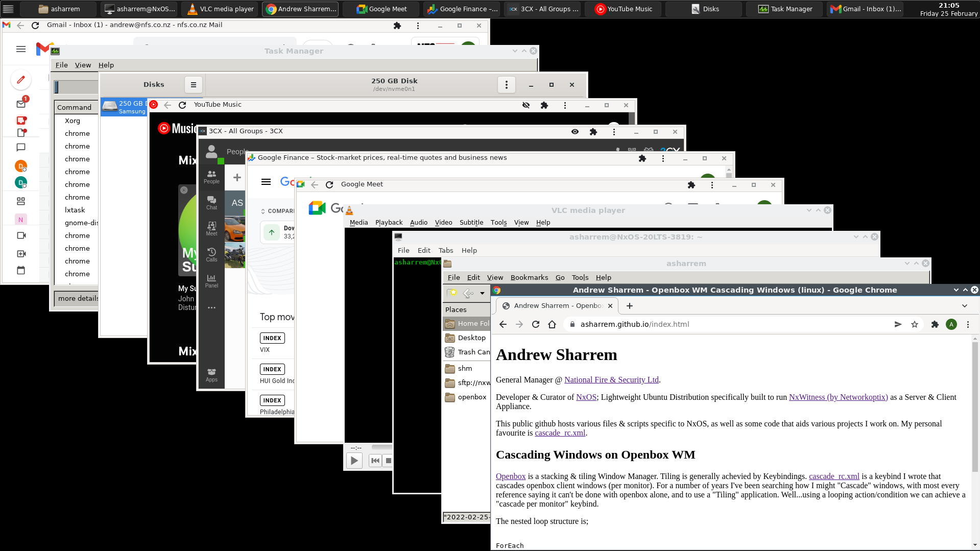Open the Chrome tab search chevron
The image size is (980, 551).
(x=965, y=306)
